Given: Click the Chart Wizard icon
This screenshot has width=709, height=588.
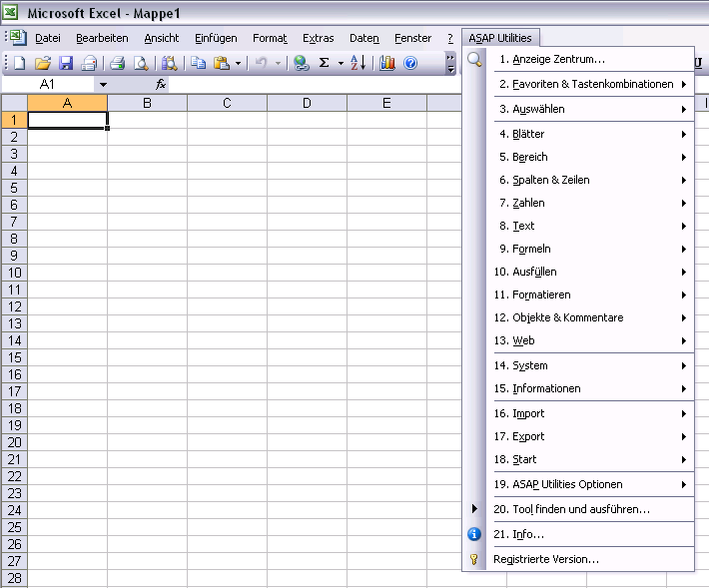Looking at the screenshot, I should [387, 63].
